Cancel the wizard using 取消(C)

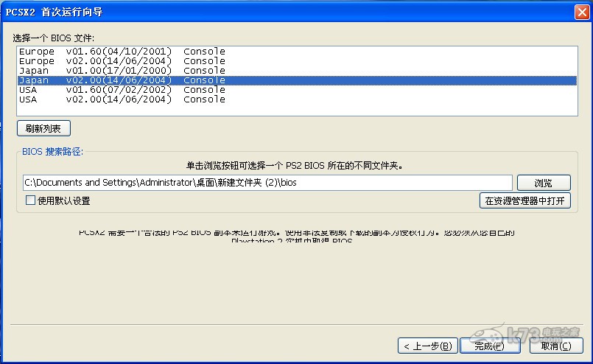pyautogui.click(x=555, y=346)
